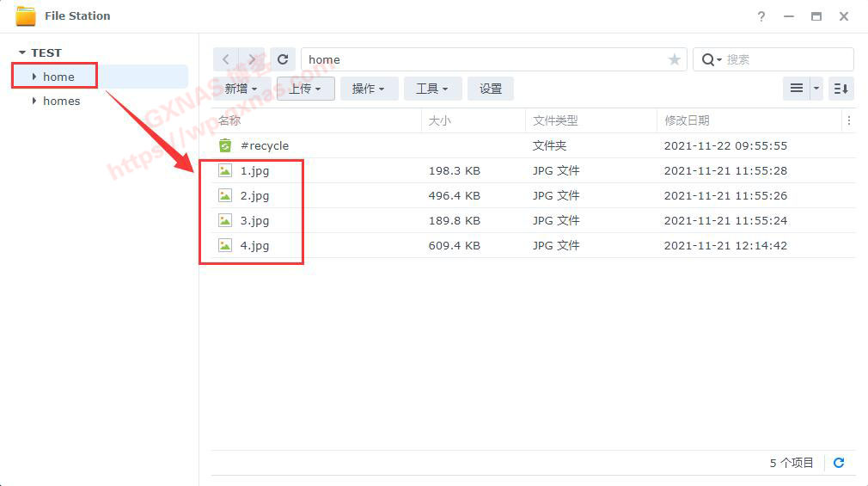Open the sort order icon
Viewport: 868px width, 486px height.
coord(841,89)
